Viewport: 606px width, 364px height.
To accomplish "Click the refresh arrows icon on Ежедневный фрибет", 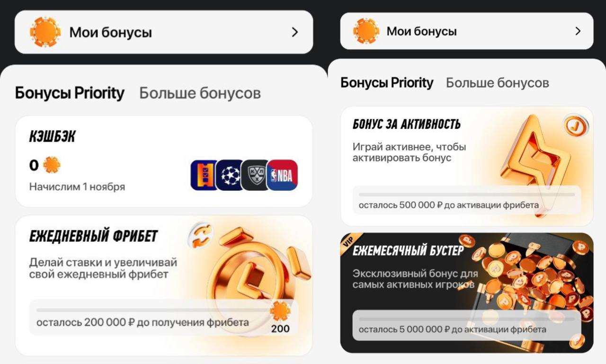I will (200, 237).
